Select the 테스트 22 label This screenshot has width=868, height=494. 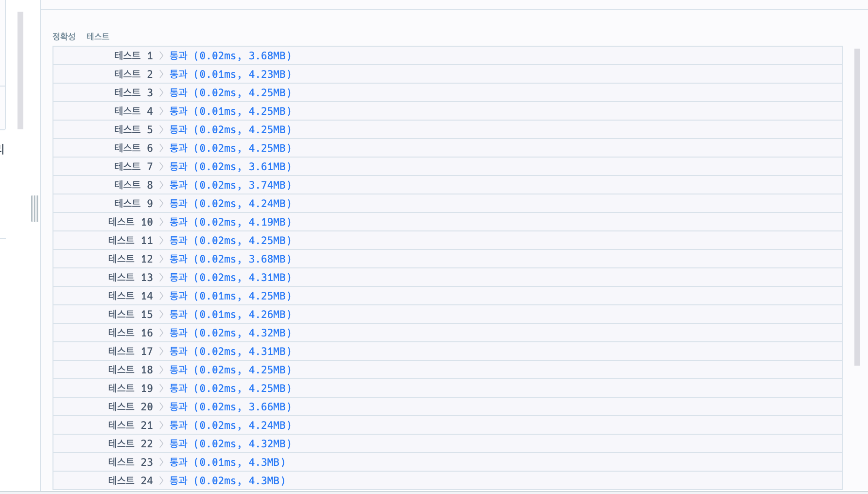(131, 444)
